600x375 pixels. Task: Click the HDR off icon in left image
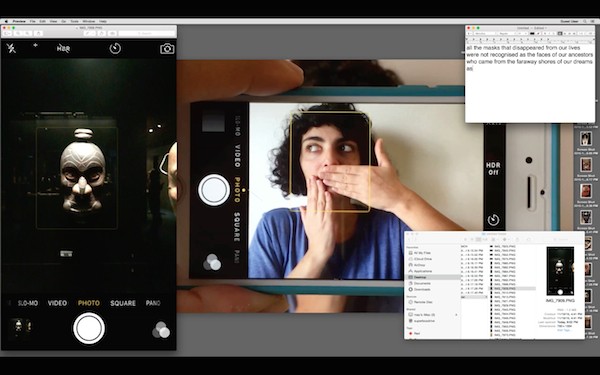click(x=64, y=49)
